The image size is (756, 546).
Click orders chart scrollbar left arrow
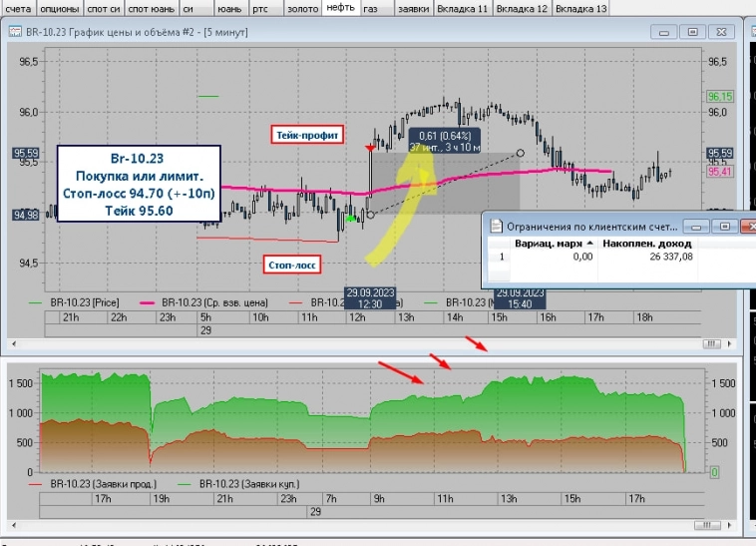pos(14,525)
